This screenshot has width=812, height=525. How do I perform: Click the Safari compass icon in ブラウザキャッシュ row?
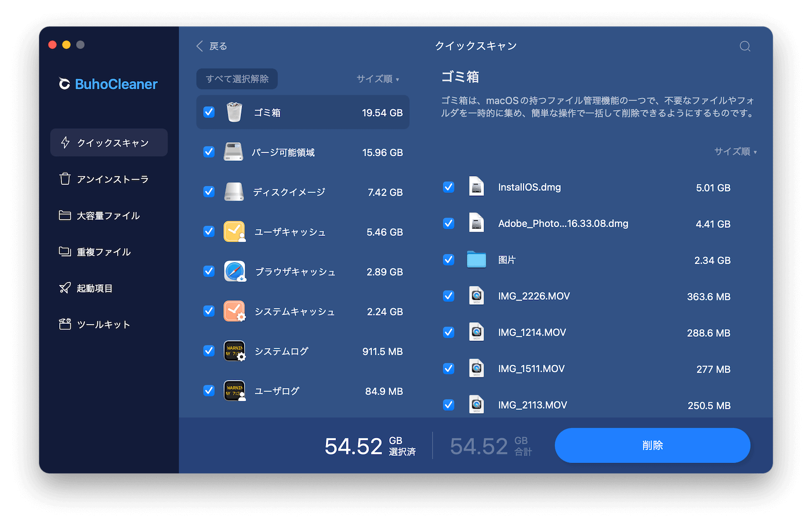235,271
